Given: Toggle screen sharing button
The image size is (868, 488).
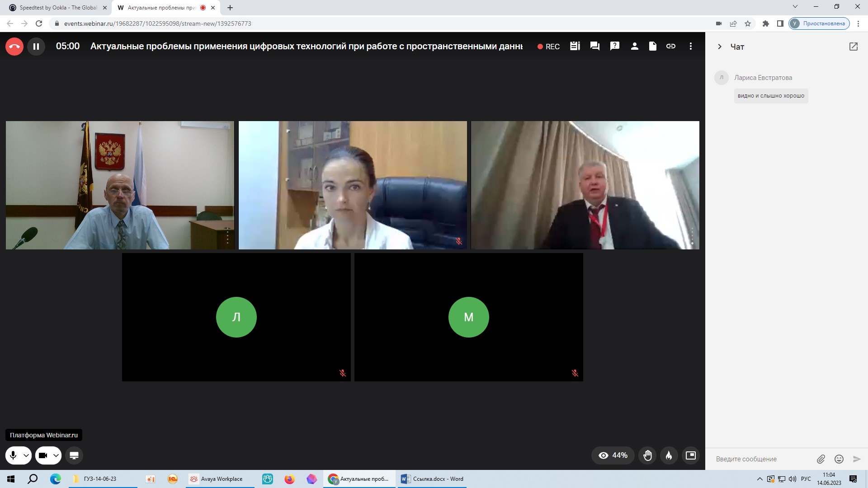Looking at the screenshot, I should tap(74, 455).
